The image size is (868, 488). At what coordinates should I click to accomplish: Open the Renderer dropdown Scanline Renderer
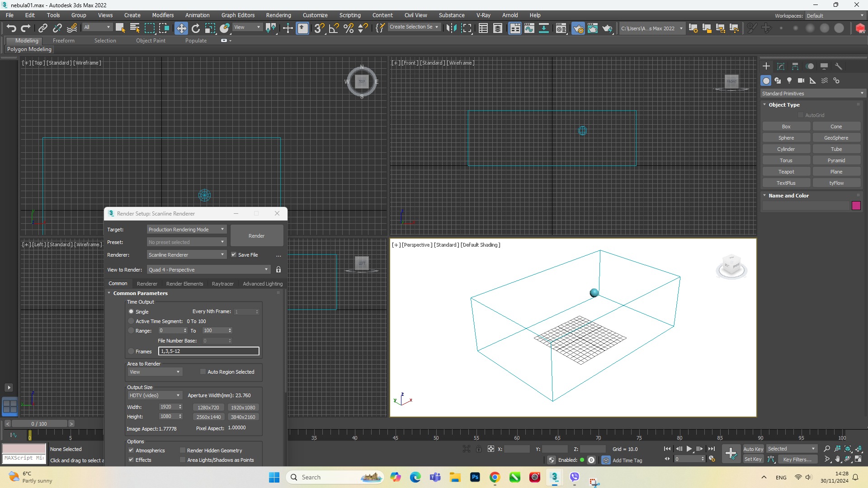pos(186,255)
